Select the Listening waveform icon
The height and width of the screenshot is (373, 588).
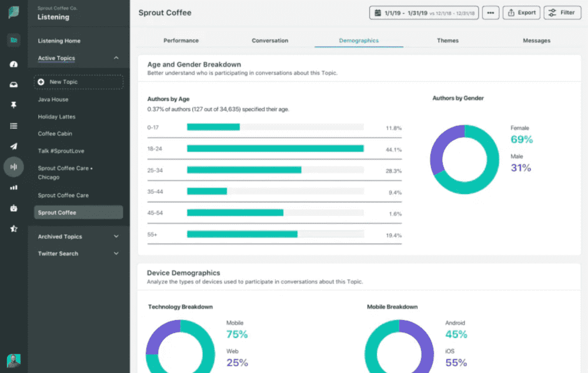pos(14,166)
